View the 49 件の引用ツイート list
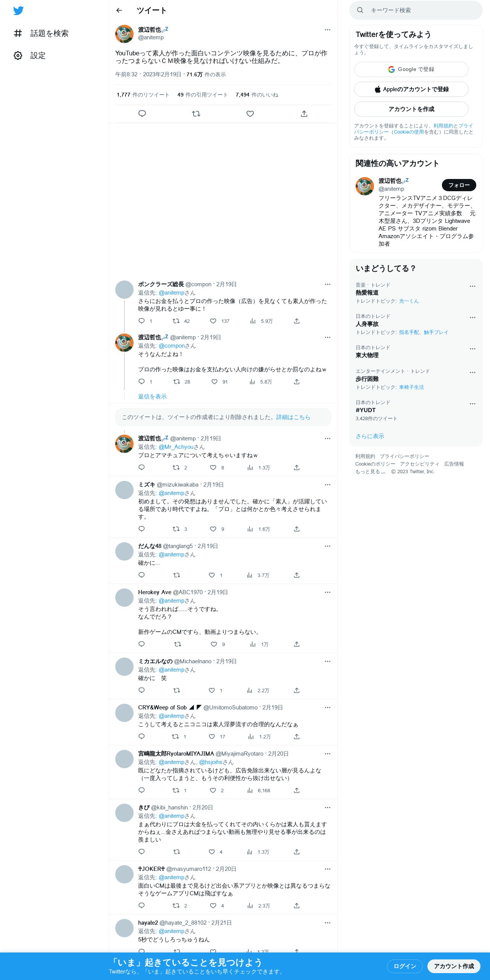Viewport: 490px width, 980px height. tap(202, 95)
